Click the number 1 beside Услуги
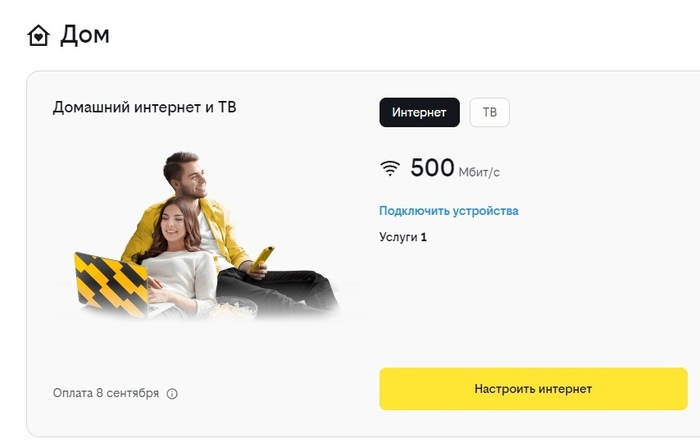 pyautogui.click(x=424, y=237)
